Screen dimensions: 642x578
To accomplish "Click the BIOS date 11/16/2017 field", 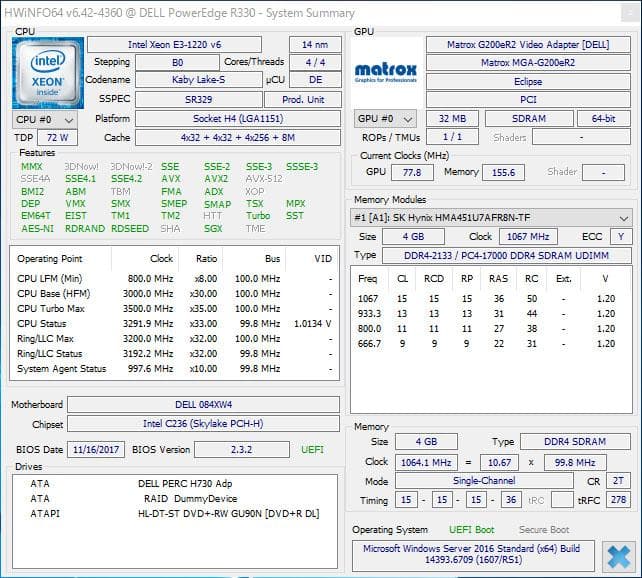I will click(x=96, y=449).
